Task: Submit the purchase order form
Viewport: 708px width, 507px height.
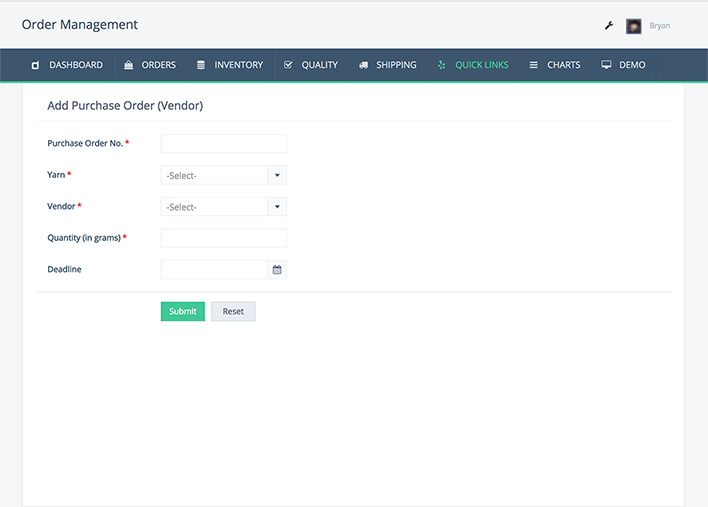Action: click(183, 312)
